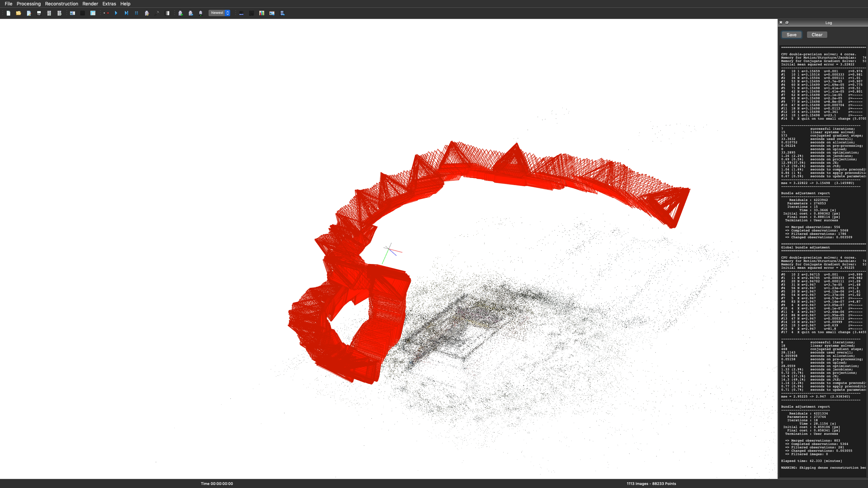The image size is (868, 488).
Task: Close the Log panel
Action: (x=781, y=23)
